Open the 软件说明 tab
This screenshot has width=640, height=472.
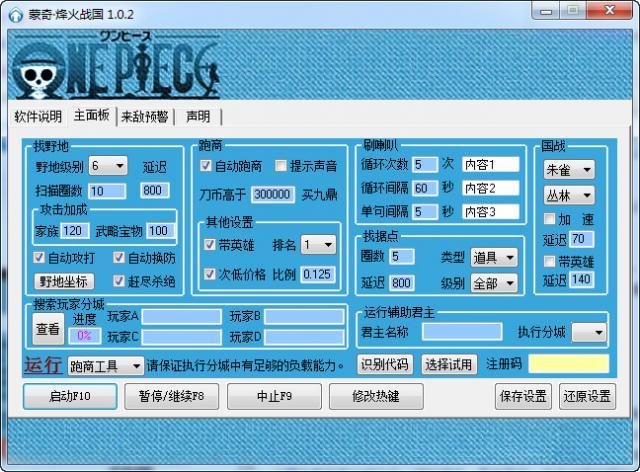[38, 117]
